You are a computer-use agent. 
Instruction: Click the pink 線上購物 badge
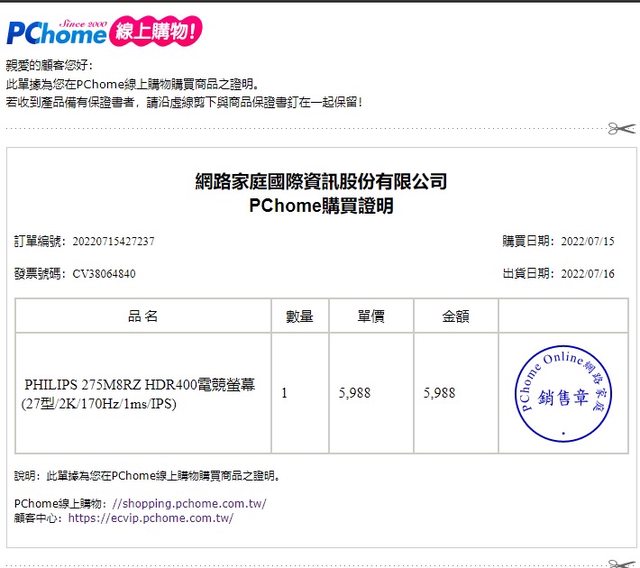(x=158, y=31)
